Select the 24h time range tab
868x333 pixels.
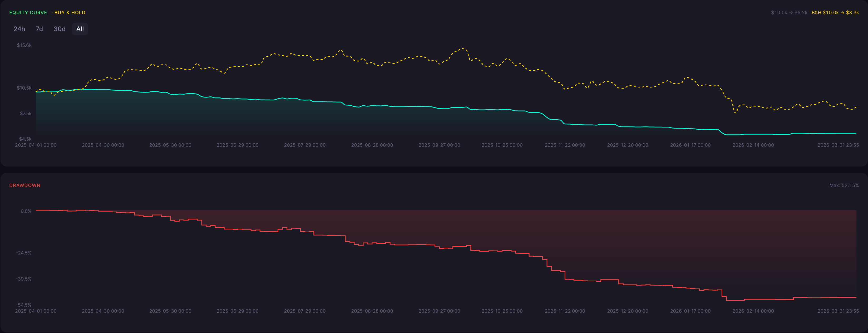coord(19,29)
